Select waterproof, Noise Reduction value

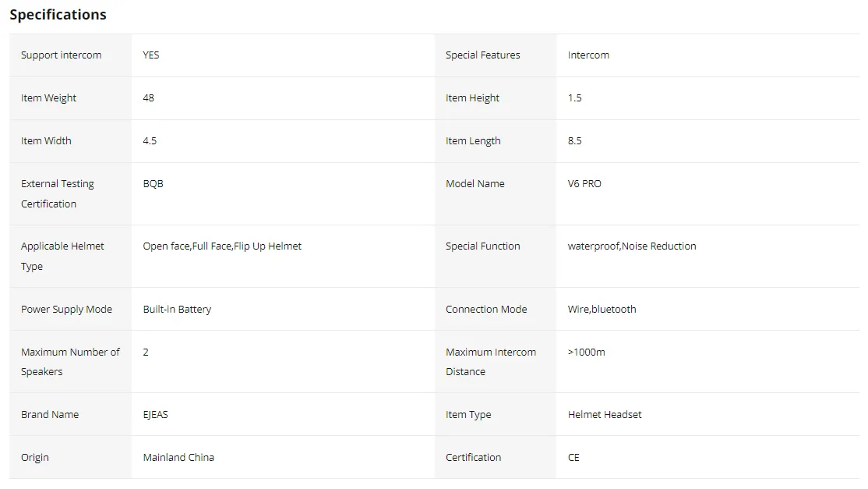click(x=632, y=246)
